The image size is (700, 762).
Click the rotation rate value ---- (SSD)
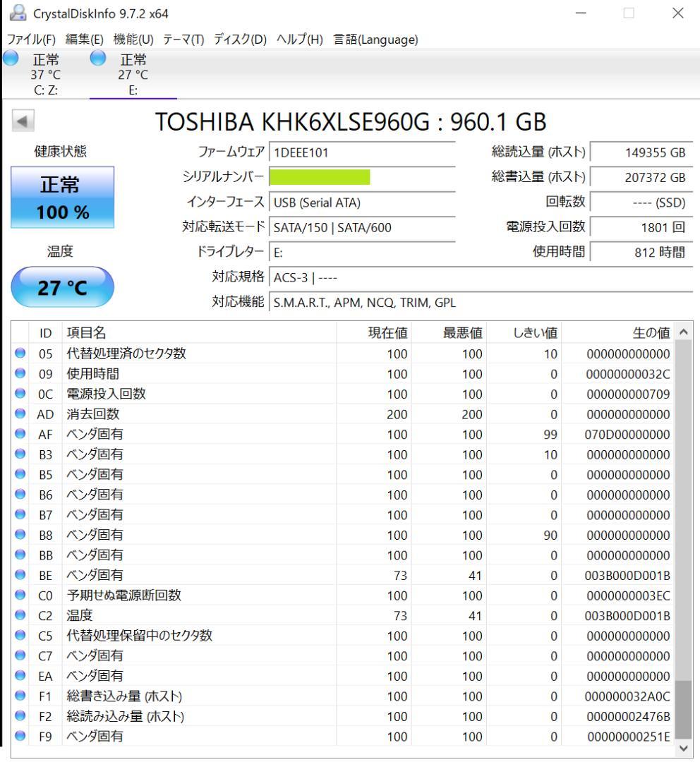pos(641,202)
